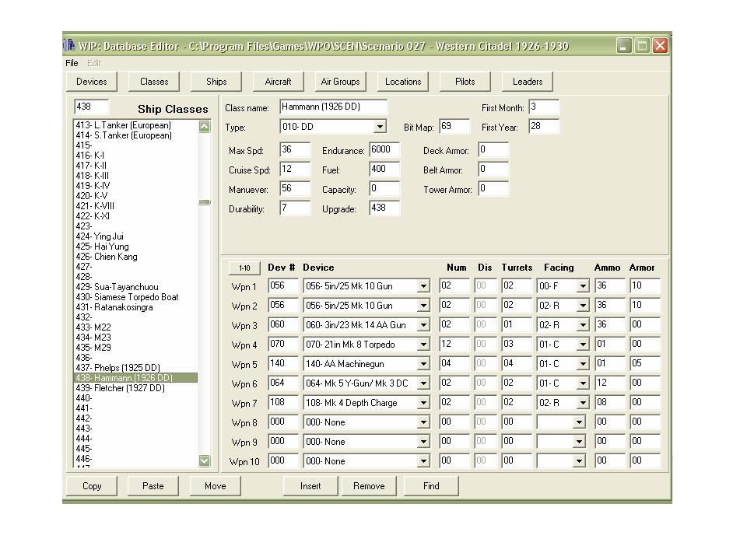Open the Wpn 6 Y-Gun device dropdown
This screenshot has width=747, height=560.
pos(423,383)
